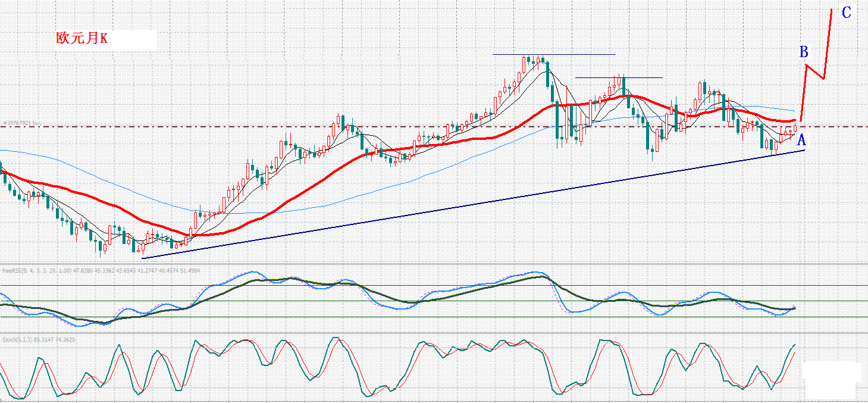Click the #39767921 buy order label
The width and height of the screenshot is (868, 403).
click(23, 123)
